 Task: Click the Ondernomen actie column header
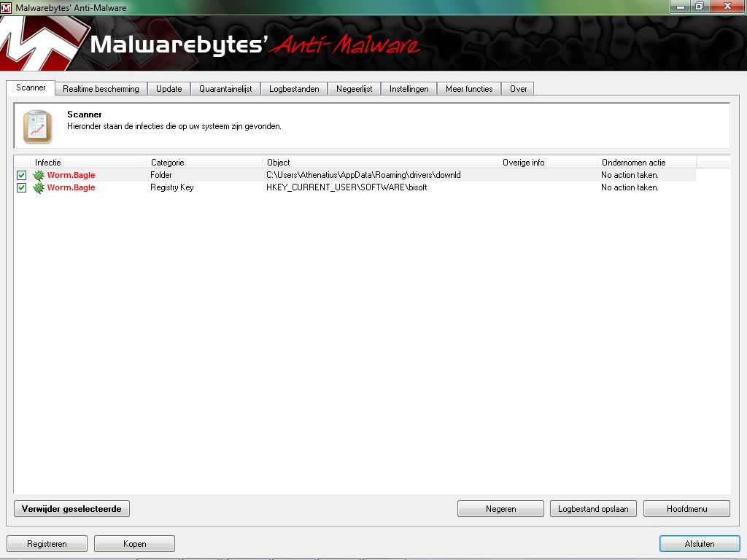(646, 163)
